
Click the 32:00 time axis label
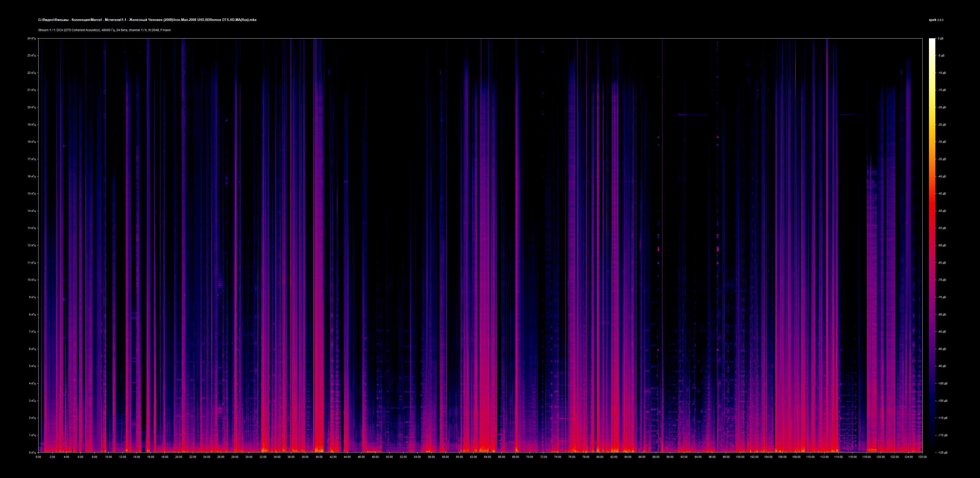click(263, 457)
